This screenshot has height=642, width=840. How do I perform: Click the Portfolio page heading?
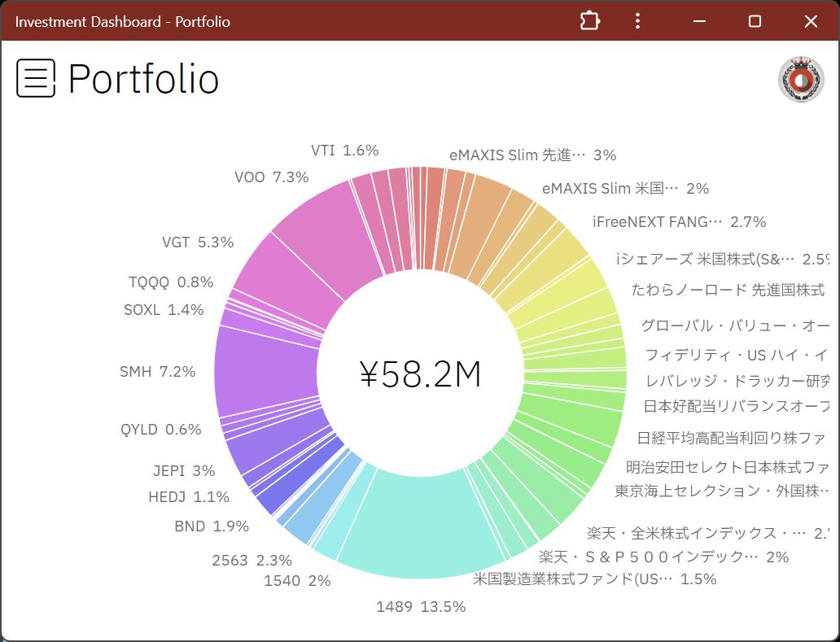point(143,80)
